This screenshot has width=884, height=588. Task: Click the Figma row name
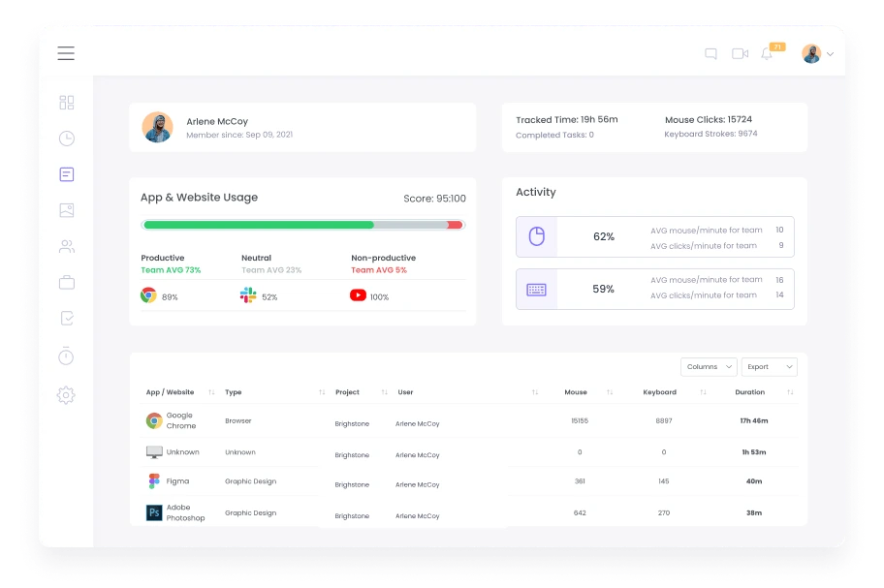tap(177, 481)
